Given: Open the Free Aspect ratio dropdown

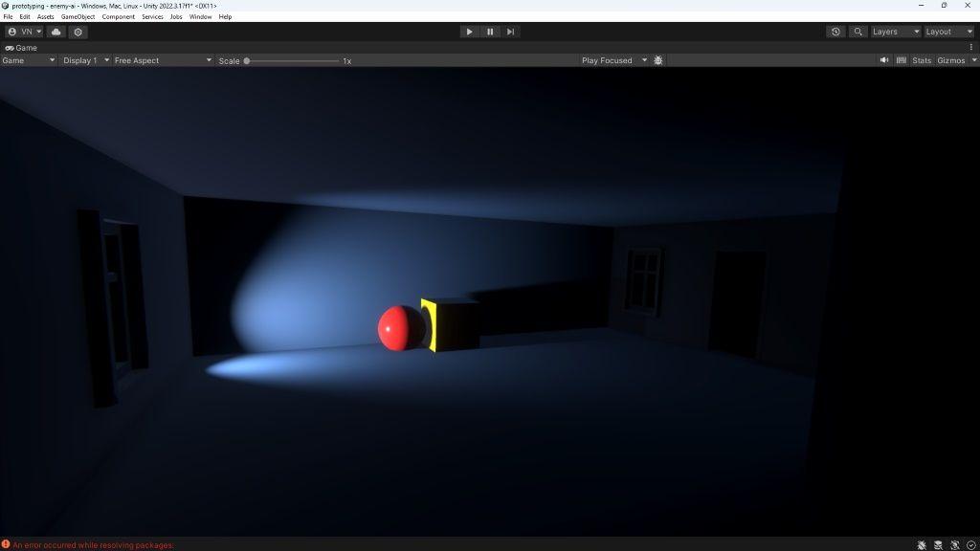Looking at the screenshot, I should point(163,60).
